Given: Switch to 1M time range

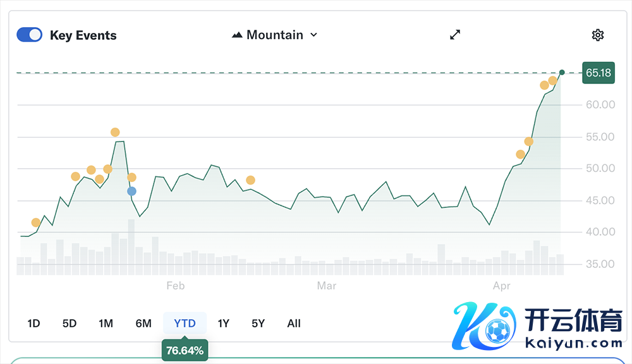Looking at the screenshot, I should (106, 324).
